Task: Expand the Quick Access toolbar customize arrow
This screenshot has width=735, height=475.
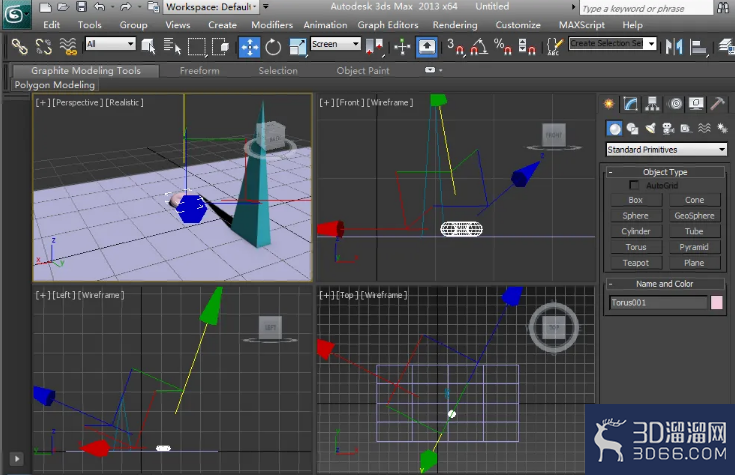Action: 266,7
